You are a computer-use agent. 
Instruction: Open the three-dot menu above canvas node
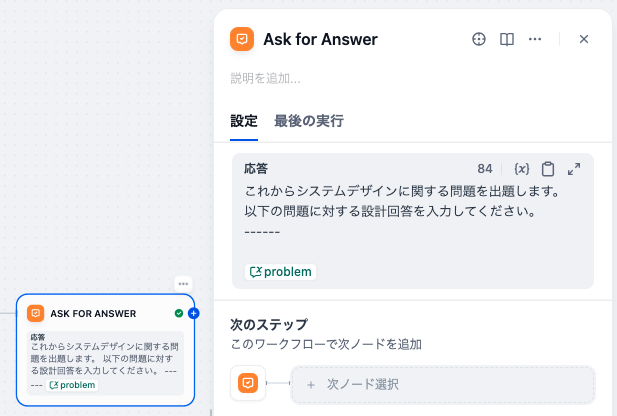point(183,284)
